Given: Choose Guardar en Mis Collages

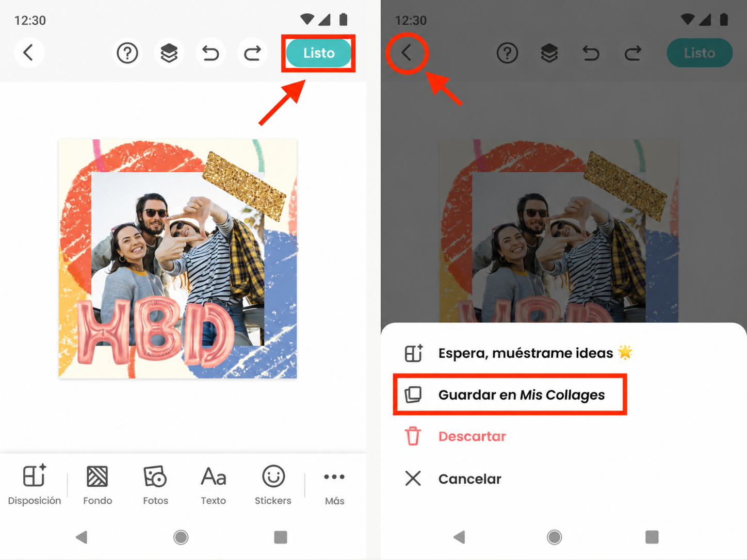Looking at the screenshot, I should point(510,395).
